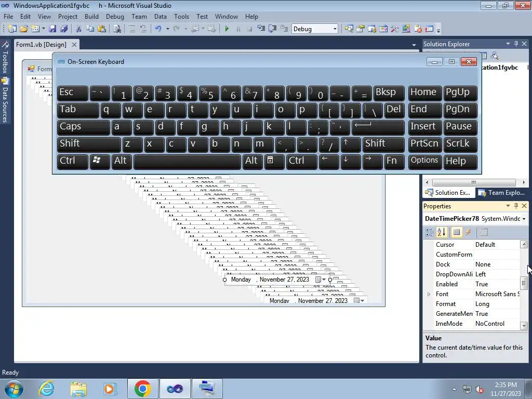
Task: Toggle Insert key on On-Screen Keyboard
Action: point(425,127)
